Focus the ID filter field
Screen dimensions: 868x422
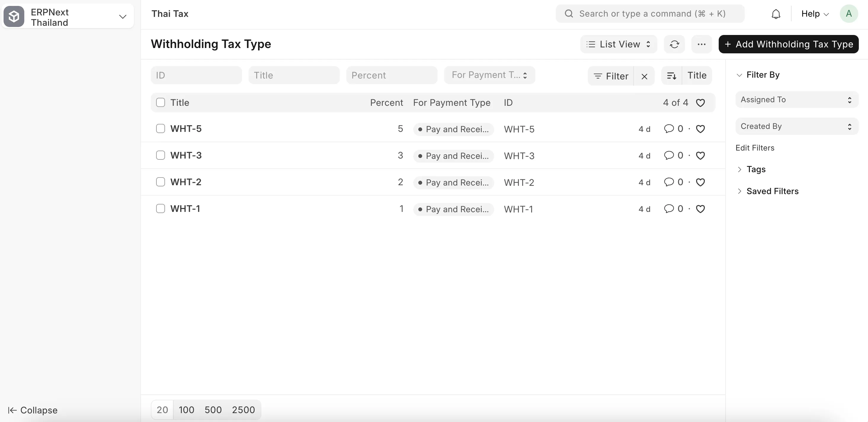[x=196, y=75]
